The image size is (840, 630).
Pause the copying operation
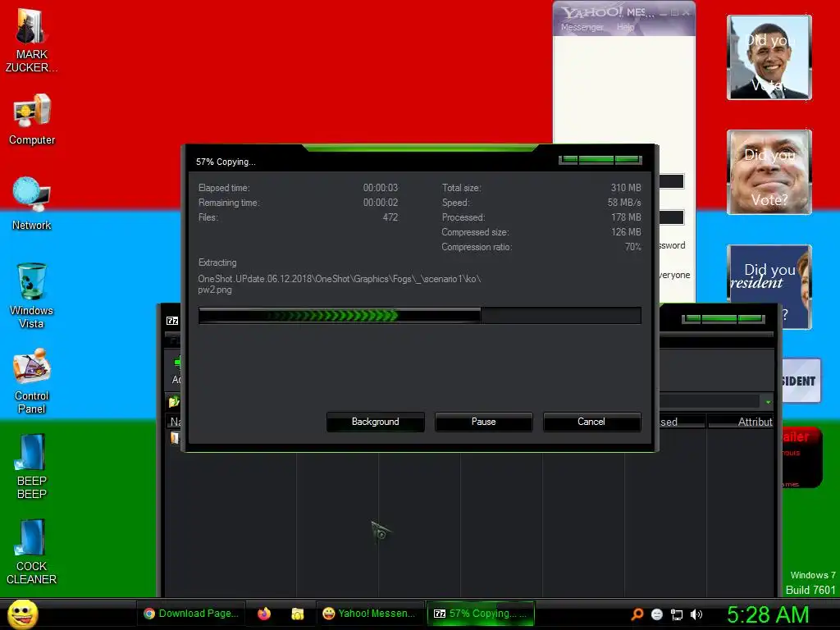tap(483, 422)
